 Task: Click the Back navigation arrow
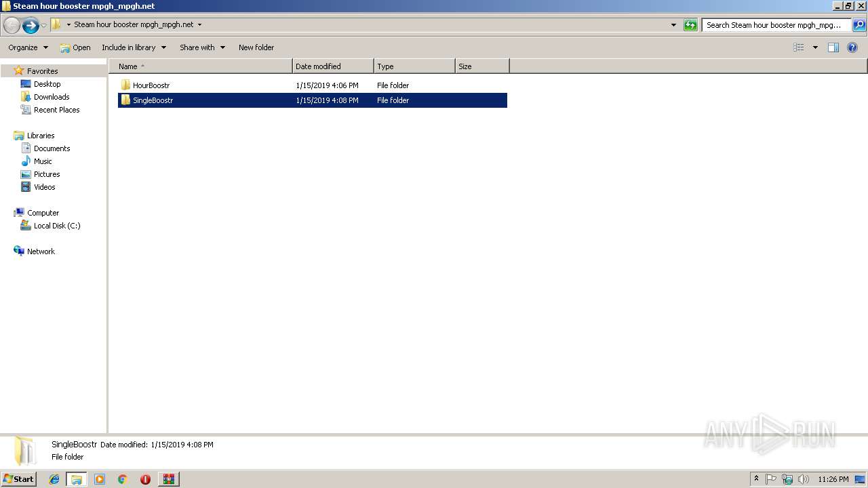point(12,25)
